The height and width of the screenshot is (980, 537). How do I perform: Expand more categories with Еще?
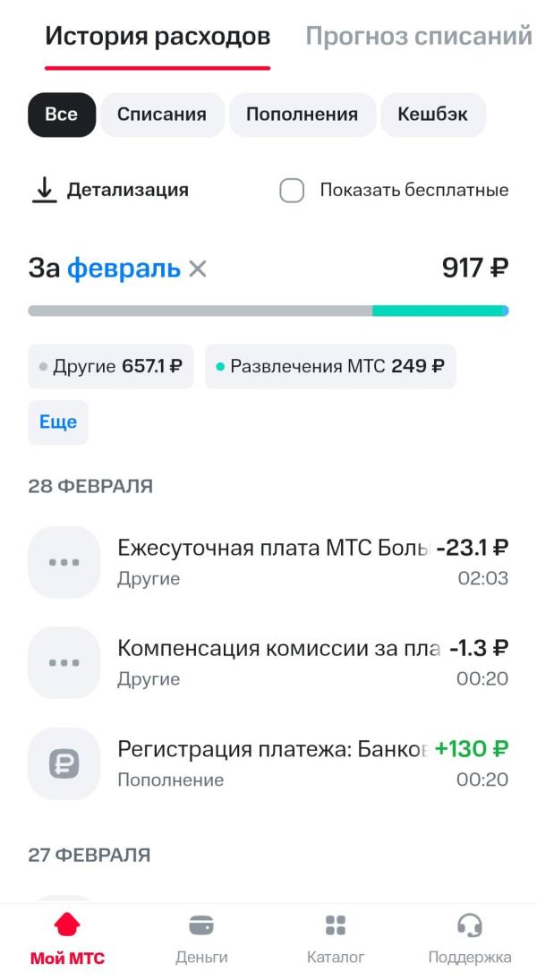click(58, 422)
